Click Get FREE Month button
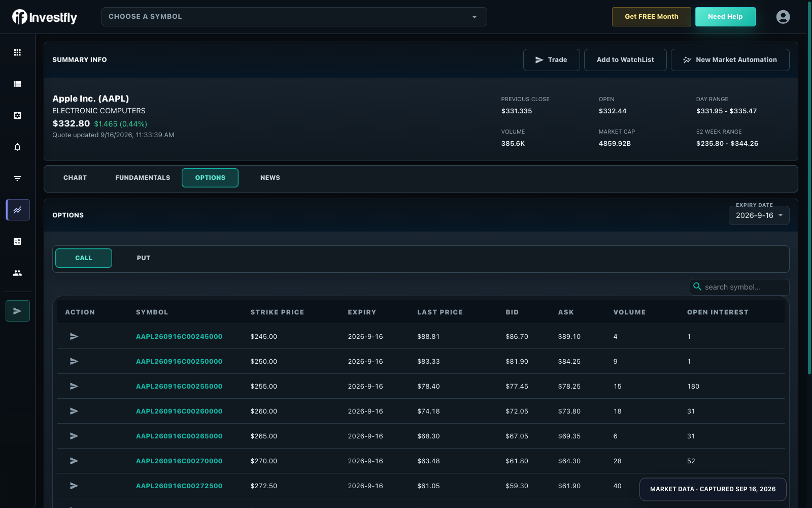Image resolution: width=812 pixels, height=508 pixels. tap(652, 17)
